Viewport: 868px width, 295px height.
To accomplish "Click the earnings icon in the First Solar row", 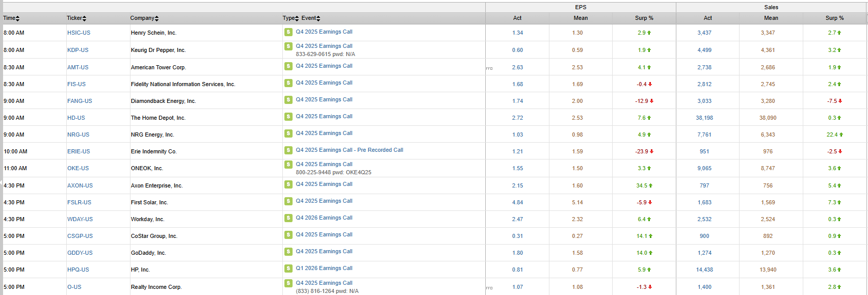I will [x=288, y=201].
